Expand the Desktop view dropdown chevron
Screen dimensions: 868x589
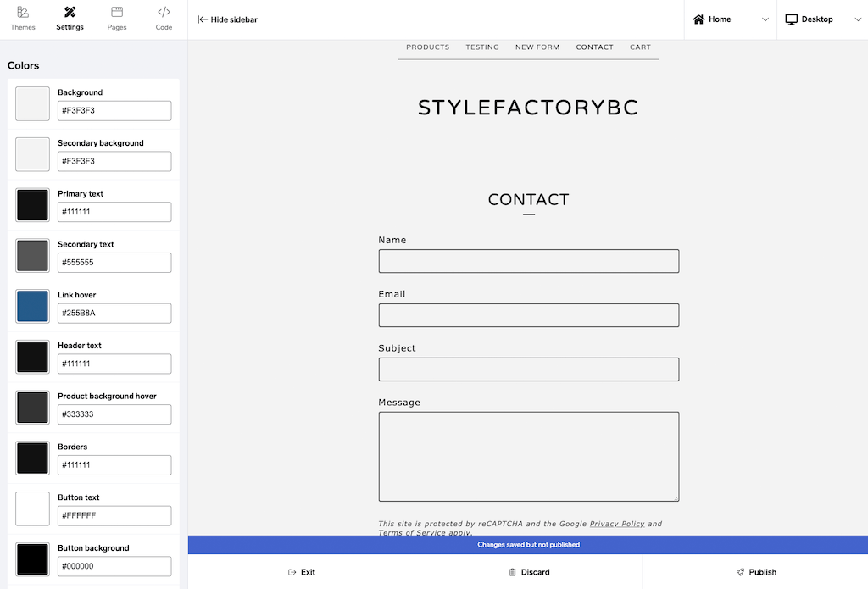click(858, 19)
